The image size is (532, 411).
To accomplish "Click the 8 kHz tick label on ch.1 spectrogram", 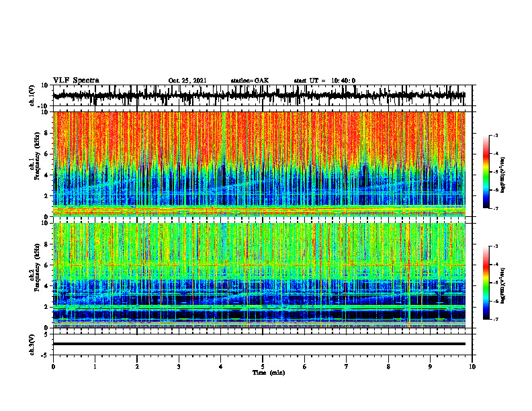I will [47, 133].
